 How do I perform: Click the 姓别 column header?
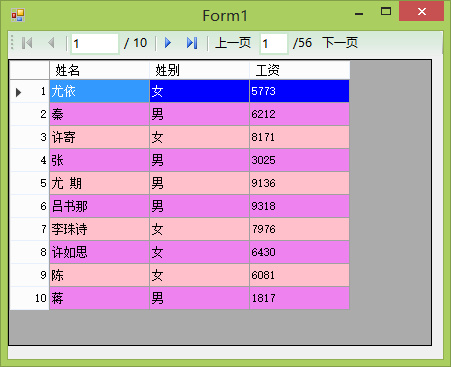pyautogui.click(x=199, y=70)
